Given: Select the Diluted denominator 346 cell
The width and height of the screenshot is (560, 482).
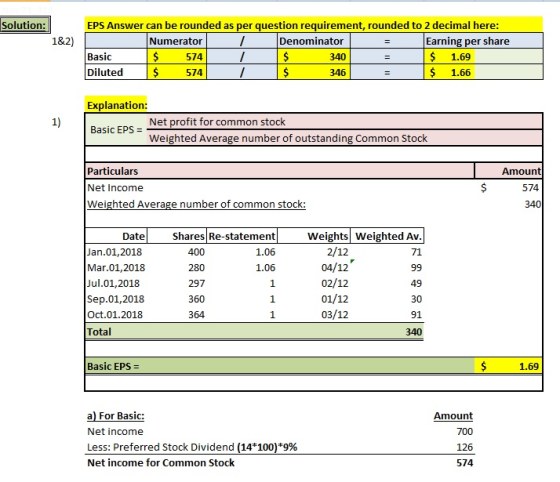Looking at the screenshot, I should (314, 72).
